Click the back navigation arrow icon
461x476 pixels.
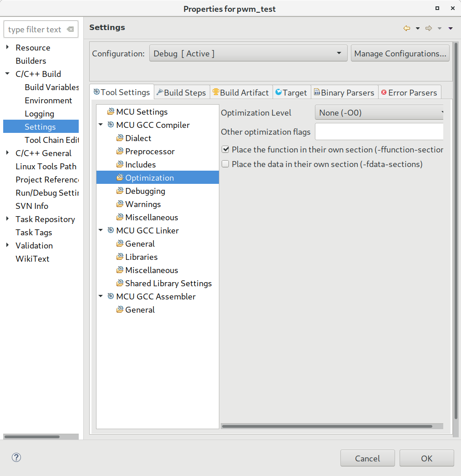[407, 28]
